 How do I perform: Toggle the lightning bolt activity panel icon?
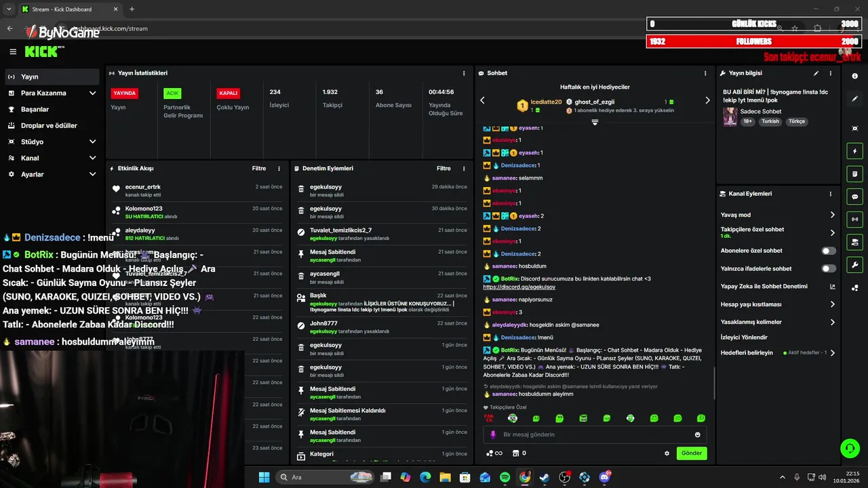click(x=854, y=151)
